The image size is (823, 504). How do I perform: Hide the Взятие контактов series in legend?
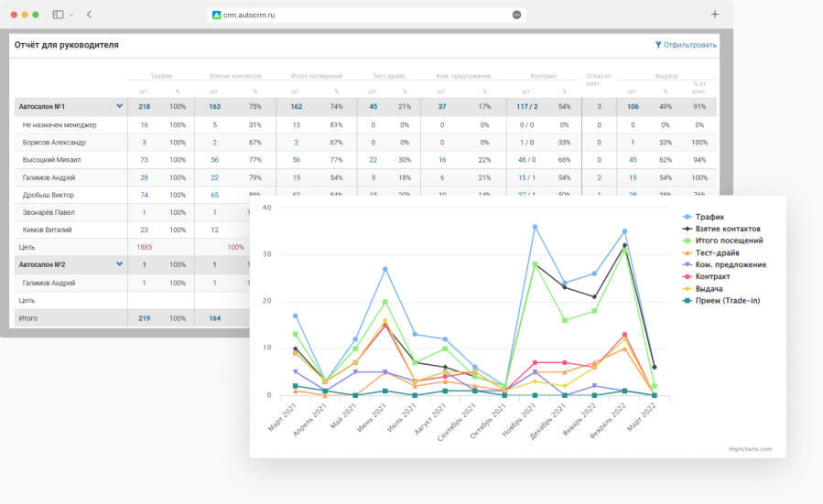(728, 229)
